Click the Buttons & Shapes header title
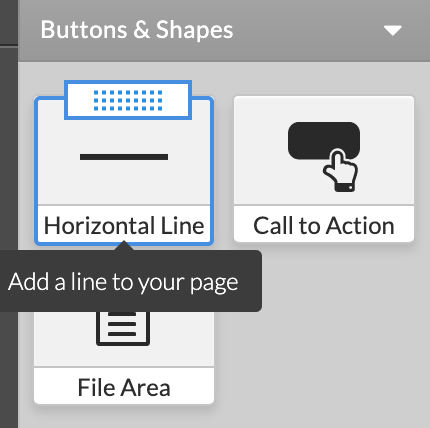This screenshot has width=430, height=428. (137, 30)
